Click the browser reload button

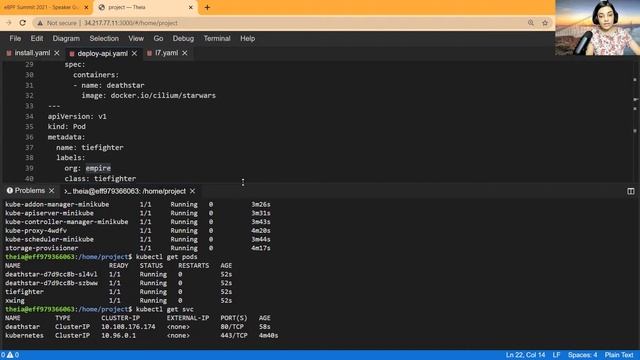(x=23, y=23)
